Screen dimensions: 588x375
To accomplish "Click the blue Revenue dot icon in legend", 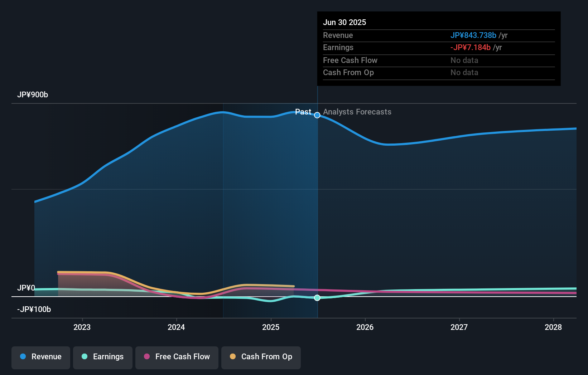I will tap(23, 357).
